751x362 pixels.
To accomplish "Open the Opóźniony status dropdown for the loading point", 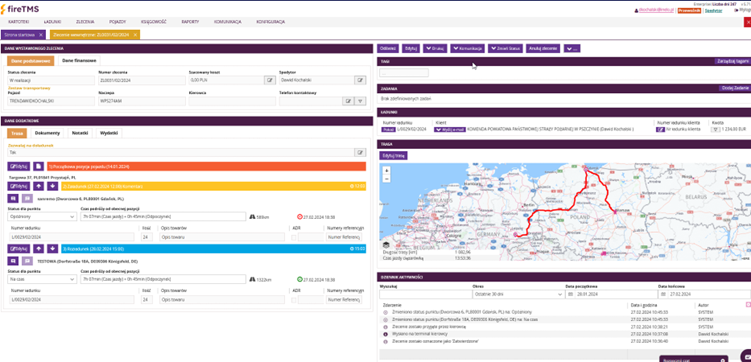I will click(x=42, y=217).
